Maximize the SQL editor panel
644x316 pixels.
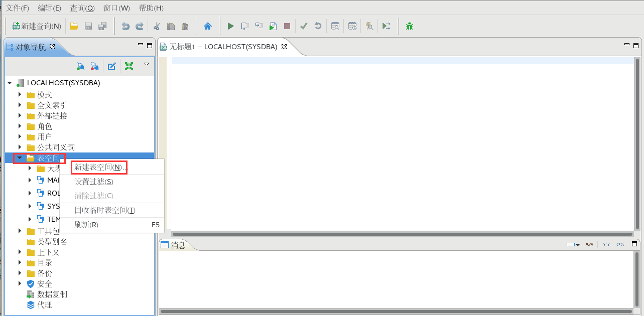pyautogui.click(x=635, y=45)
